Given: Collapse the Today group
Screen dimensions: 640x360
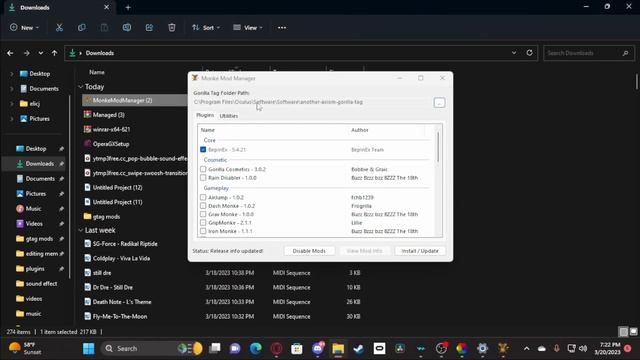Looking at the screenshot, I should [x=81, y=87].
